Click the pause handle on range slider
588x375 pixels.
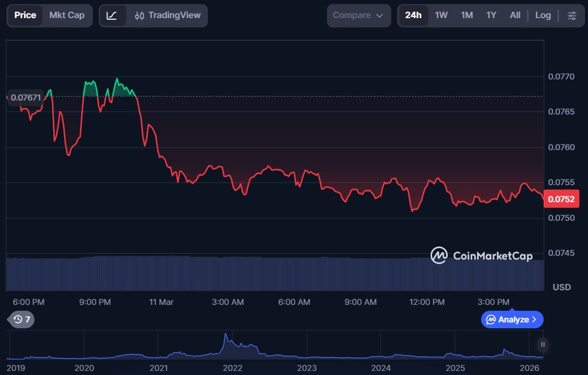[542, 344]
